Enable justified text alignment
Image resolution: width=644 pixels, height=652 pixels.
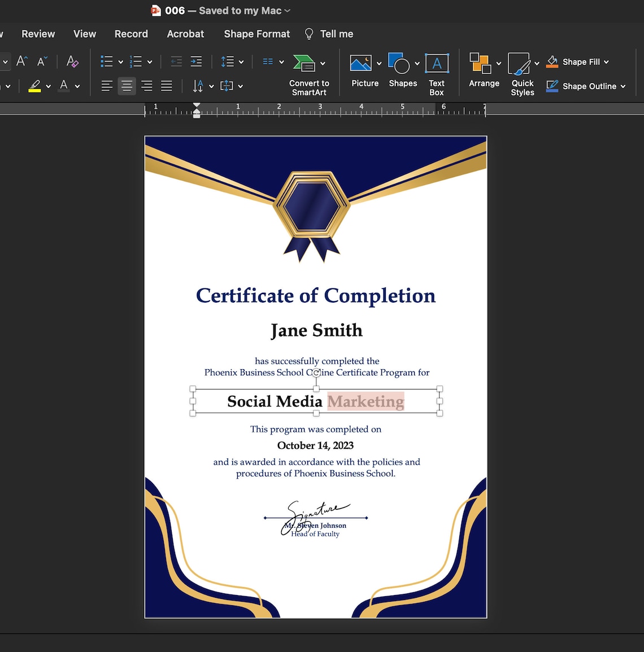pyautogui.click(x=166, y=86)
